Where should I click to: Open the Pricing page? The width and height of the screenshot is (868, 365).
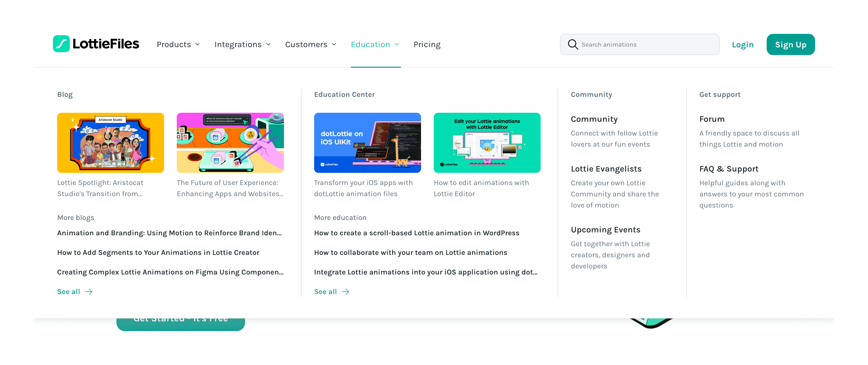point(427,44)
